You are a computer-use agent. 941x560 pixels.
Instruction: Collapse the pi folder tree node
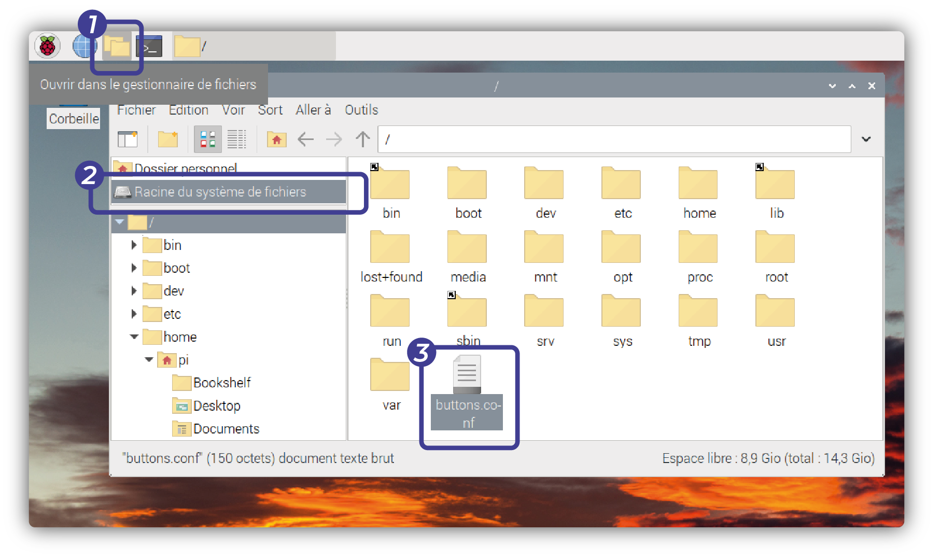point(149,359)
